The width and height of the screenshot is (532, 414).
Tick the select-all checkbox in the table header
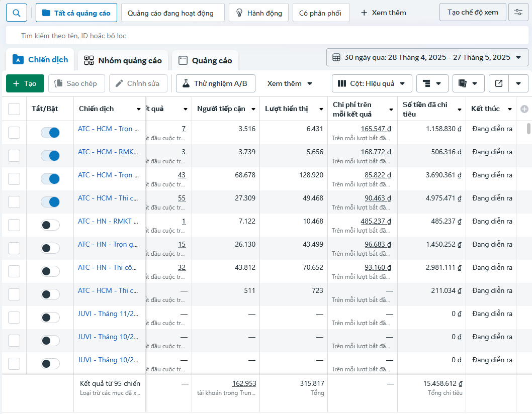click(14, 109)
